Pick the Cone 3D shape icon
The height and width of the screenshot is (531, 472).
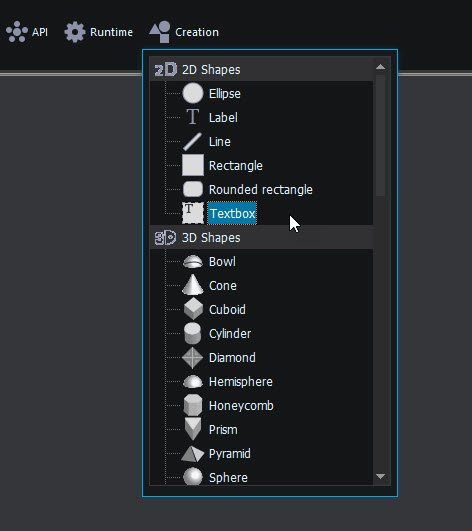tap(193, 285)
